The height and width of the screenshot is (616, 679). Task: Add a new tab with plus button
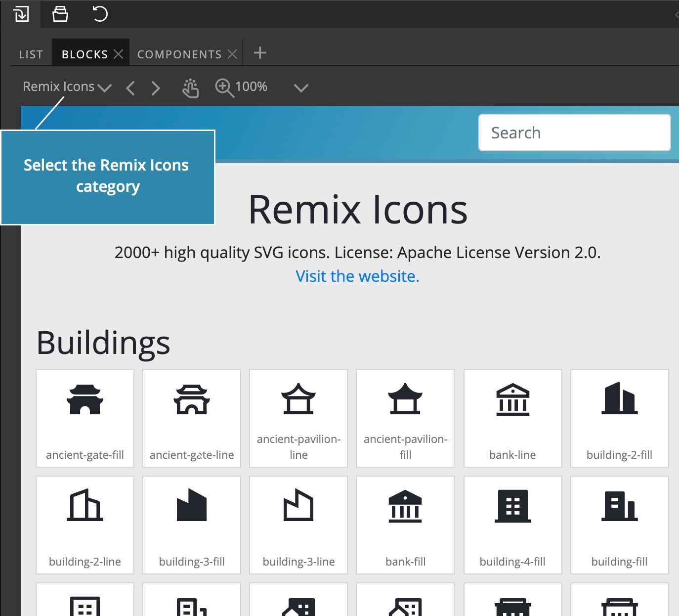(260, 53)
